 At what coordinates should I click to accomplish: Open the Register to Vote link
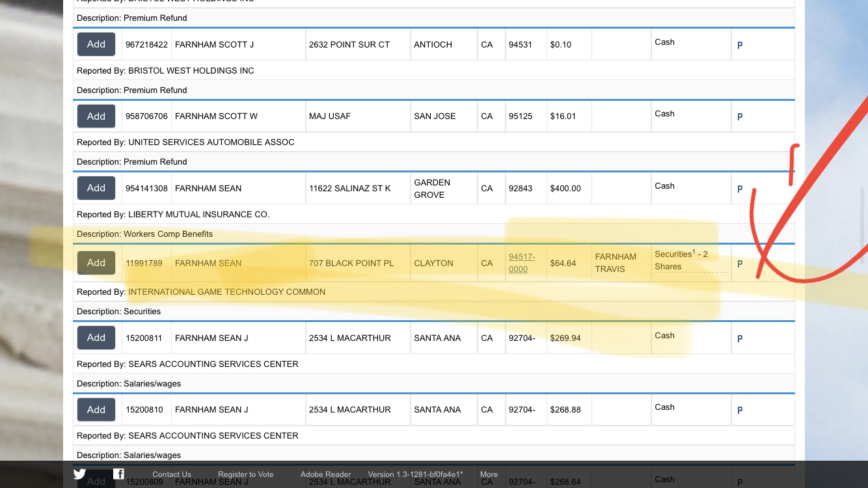pyautogui.click(x=246, y=474)
